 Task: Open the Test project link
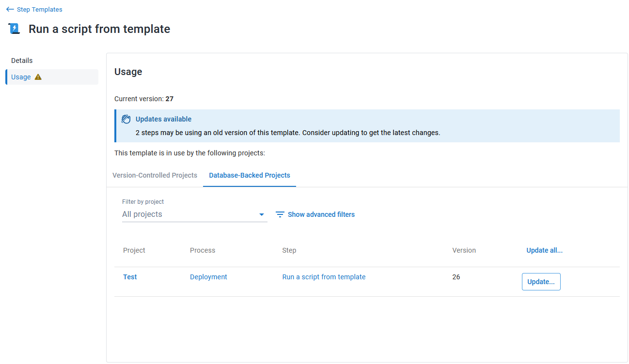[x=129, y=276]
